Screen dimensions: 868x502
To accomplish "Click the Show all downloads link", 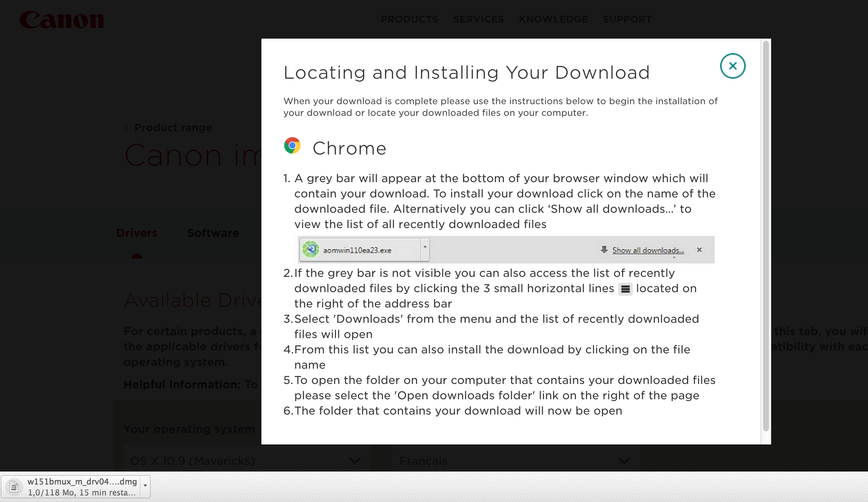I will click(648, 250).
